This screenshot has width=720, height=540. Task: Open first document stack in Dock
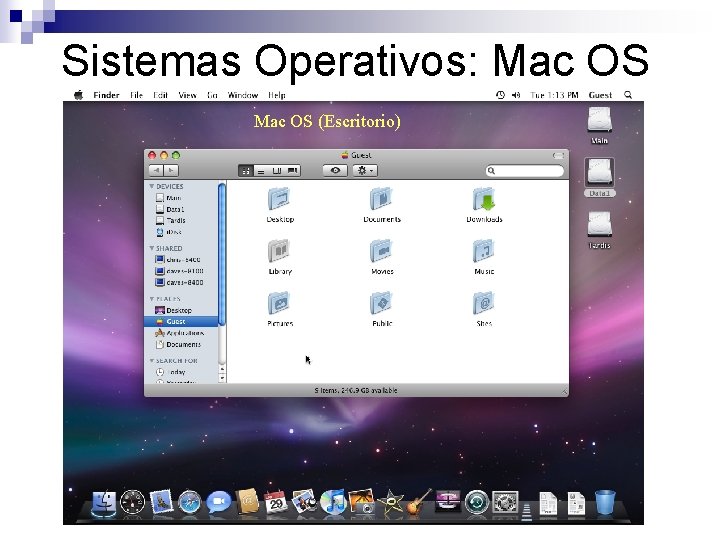[548, 503]
